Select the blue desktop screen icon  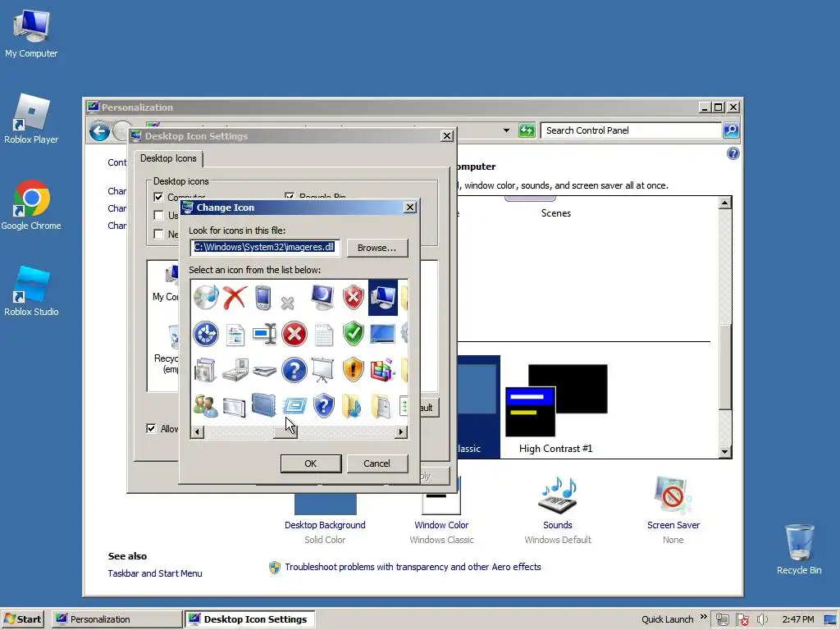tap(382, 334)
